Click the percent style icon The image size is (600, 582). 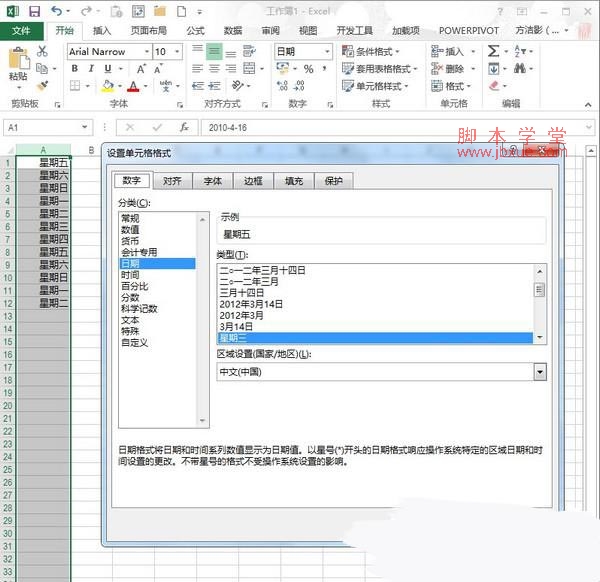pyautogui.click(x=309, y=69)
